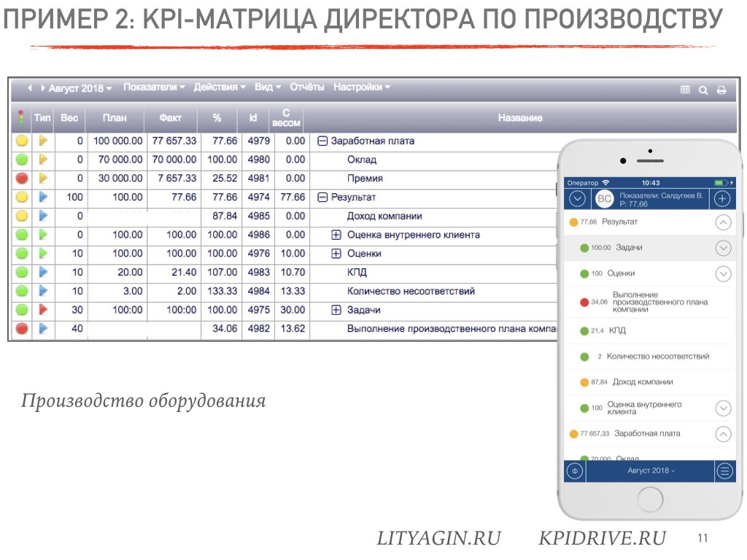Expand Оценка внутреннего клиента row
The image size is (747, 560).
coord(336,235)
